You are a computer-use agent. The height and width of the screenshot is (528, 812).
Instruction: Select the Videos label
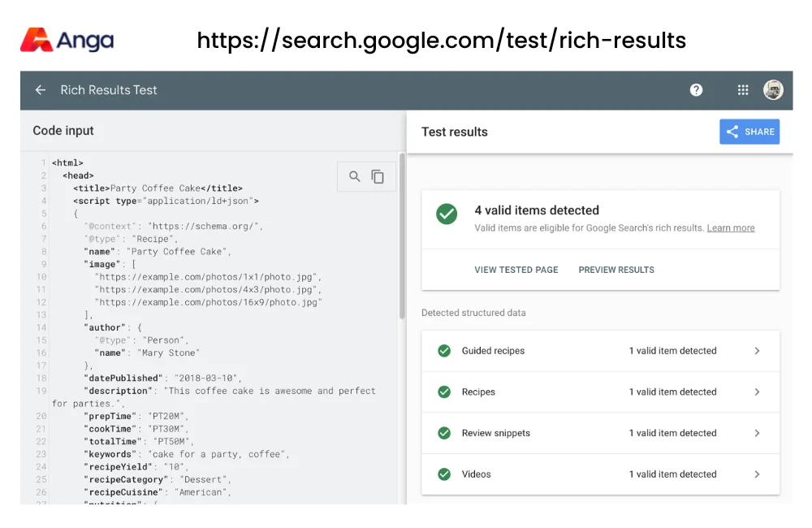[476, 474]
